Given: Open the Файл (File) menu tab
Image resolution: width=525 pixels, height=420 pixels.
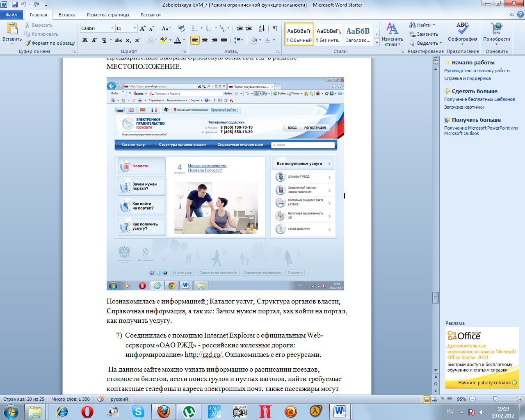Looking at the screenshot, I should (11, 15).
